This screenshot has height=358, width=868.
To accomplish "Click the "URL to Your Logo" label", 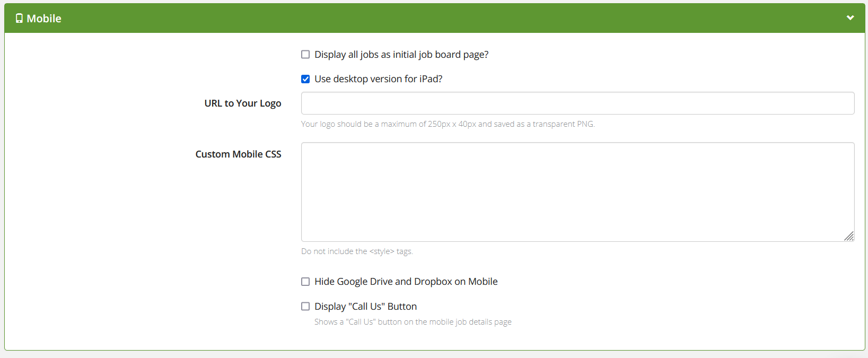I will click(243, 103).
